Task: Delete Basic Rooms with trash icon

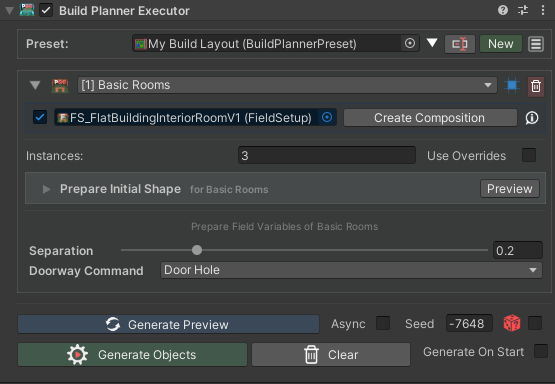Action: coord(536,86)
